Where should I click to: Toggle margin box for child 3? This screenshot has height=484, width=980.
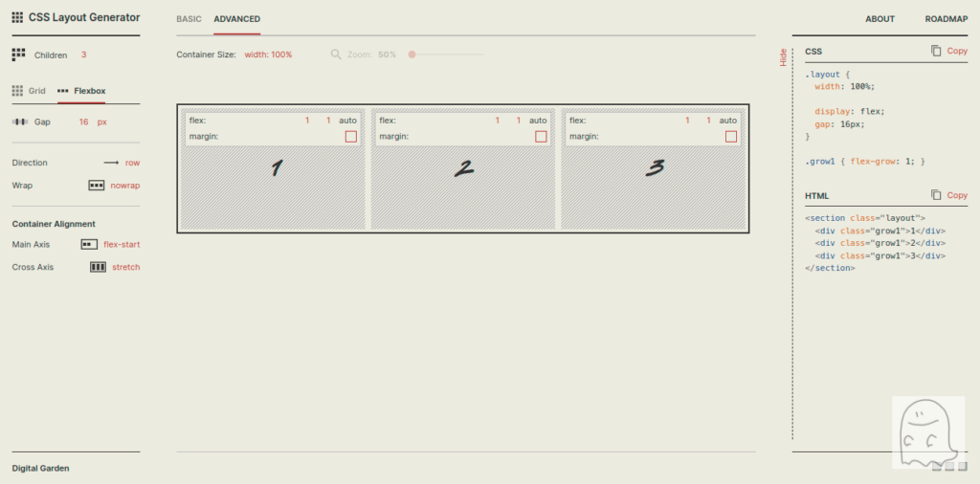[731, 136]
